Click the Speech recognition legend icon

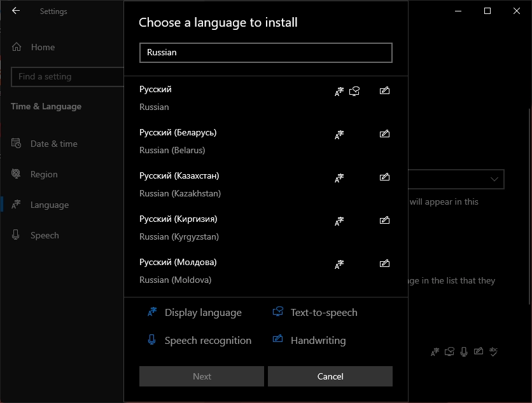coord(151,340)
